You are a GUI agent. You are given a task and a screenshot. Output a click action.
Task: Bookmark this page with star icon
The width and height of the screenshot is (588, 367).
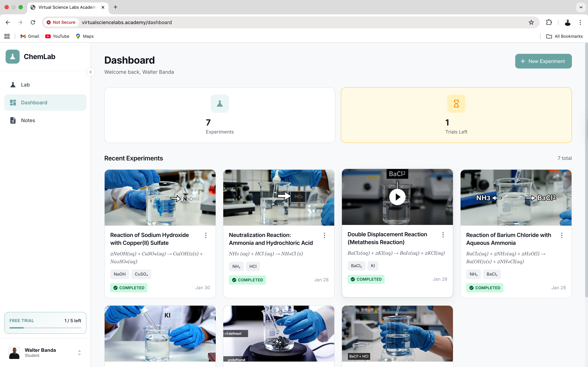tap(531, 22)
